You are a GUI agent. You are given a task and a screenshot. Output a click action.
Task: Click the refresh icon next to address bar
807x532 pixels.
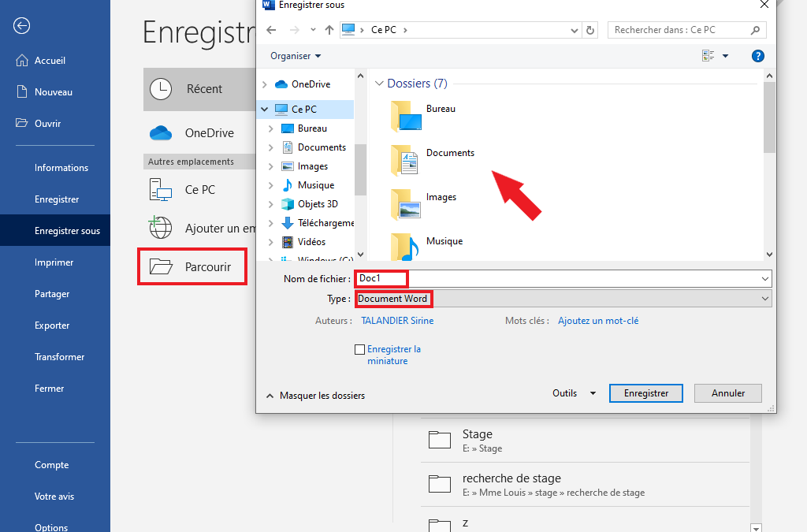click(x=591, y=30)
